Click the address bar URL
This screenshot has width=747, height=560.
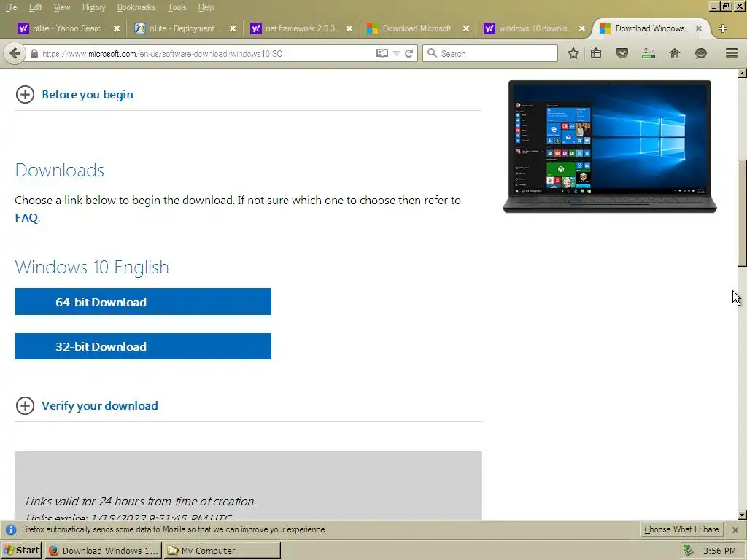pyautogui.click(x=163, y=54)
